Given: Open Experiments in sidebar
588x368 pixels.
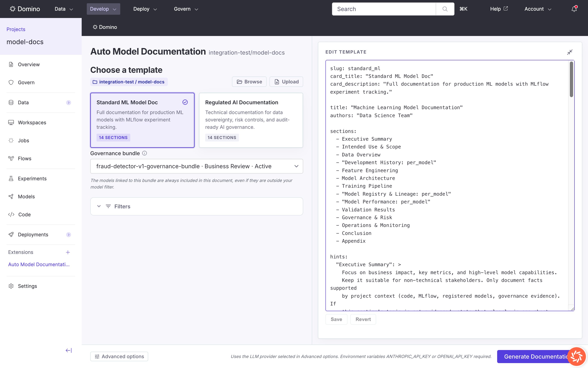Looking at the screenshot, I should (x=32, y=178).
